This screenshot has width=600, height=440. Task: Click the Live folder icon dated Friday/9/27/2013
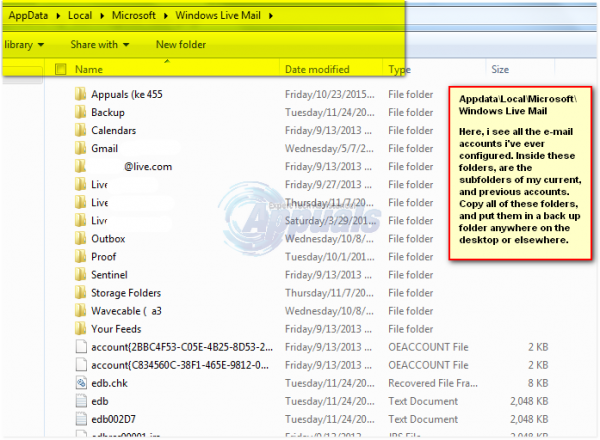pyautogui.click(x=80, y=184)
